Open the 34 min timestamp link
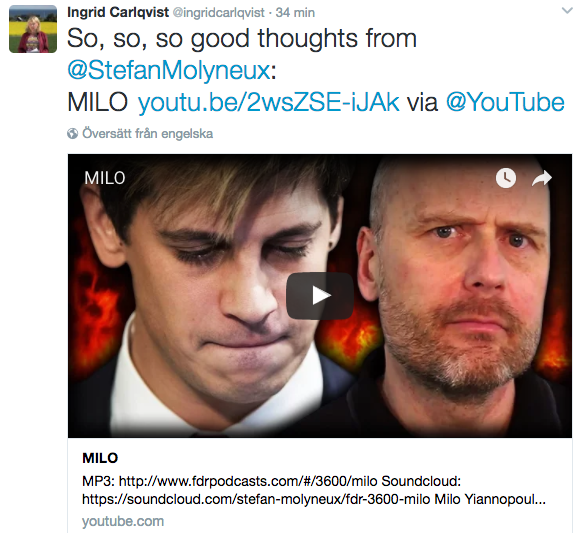The image size is (581, 533). (x=295, y=13)
